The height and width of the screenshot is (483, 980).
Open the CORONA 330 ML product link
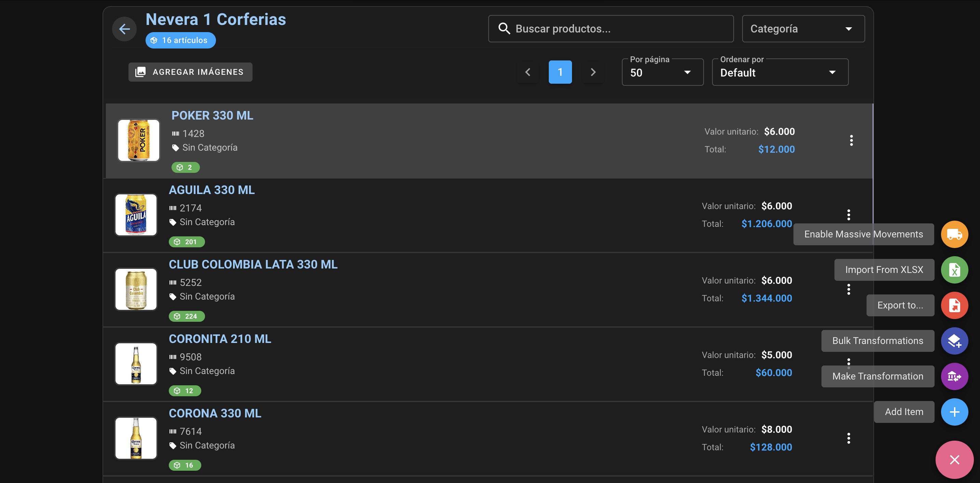pyautogui.click(x=215, y=413)
